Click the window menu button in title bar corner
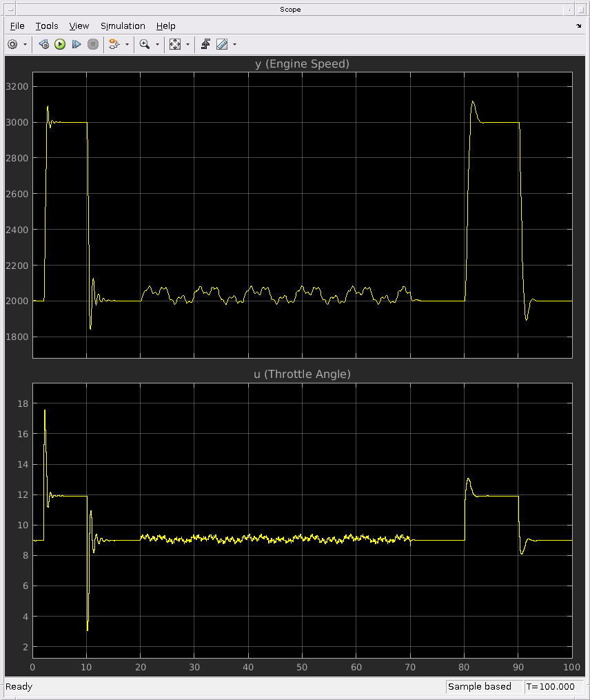The width and height of the screenshot is (590, 700). [10, 10]
